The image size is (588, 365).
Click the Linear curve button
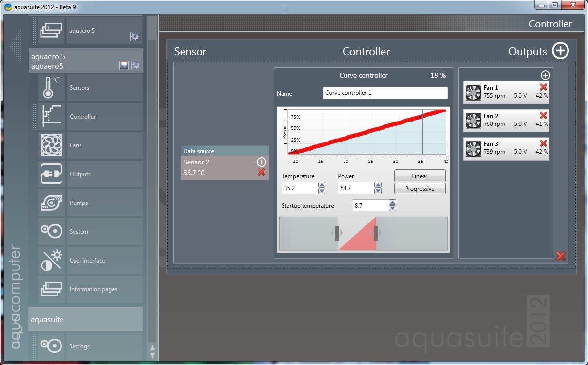click(420, 176)
